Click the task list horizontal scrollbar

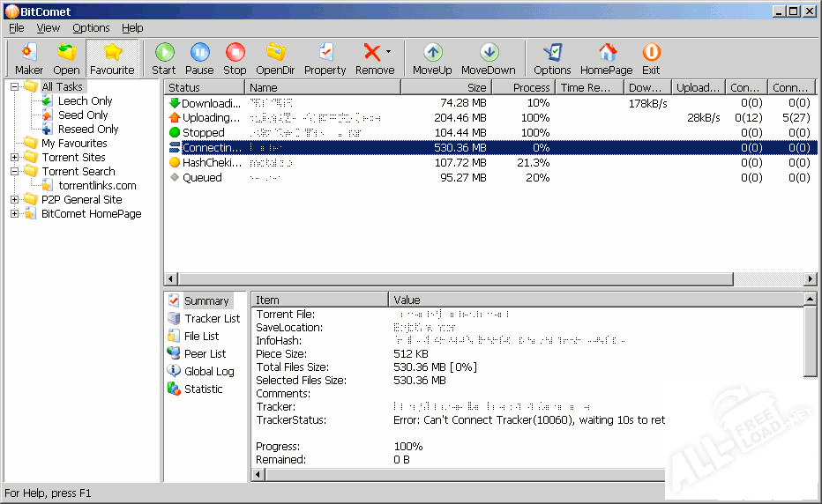[485, 279]
